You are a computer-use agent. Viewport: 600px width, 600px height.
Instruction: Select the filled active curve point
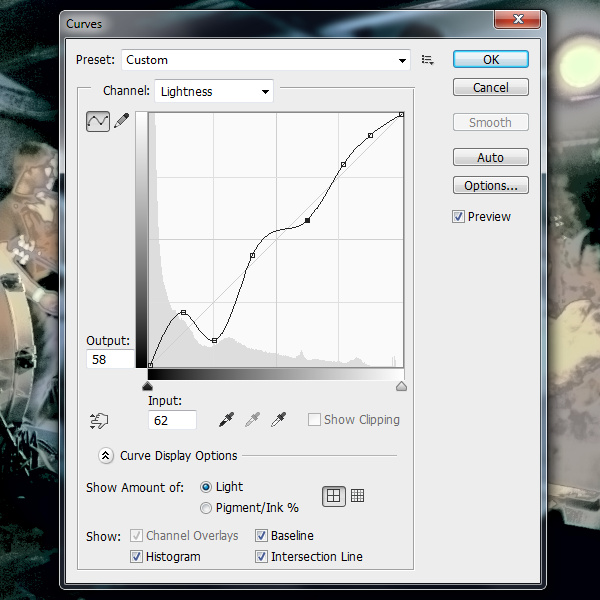point(307,220)
